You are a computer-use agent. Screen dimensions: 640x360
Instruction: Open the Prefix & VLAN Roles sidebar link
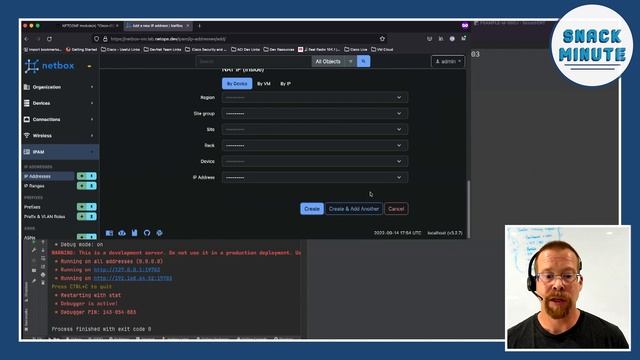[44, 217]
